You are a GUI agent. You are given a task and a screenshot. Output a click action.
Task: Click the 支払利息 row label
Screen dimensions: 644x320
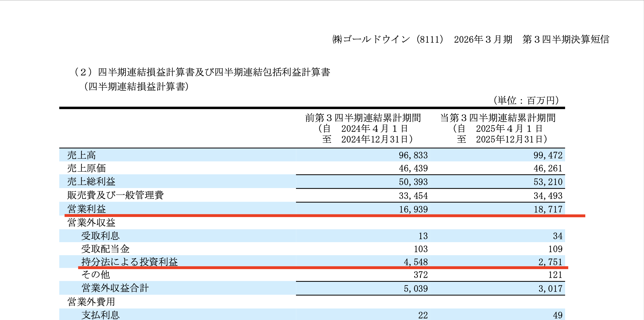click(x=100, y=315)
